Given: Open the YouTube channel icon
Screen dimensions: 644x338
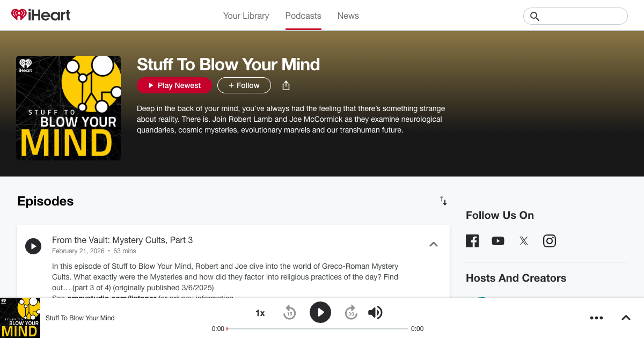Looking at the screenshot, I should 498,240.
